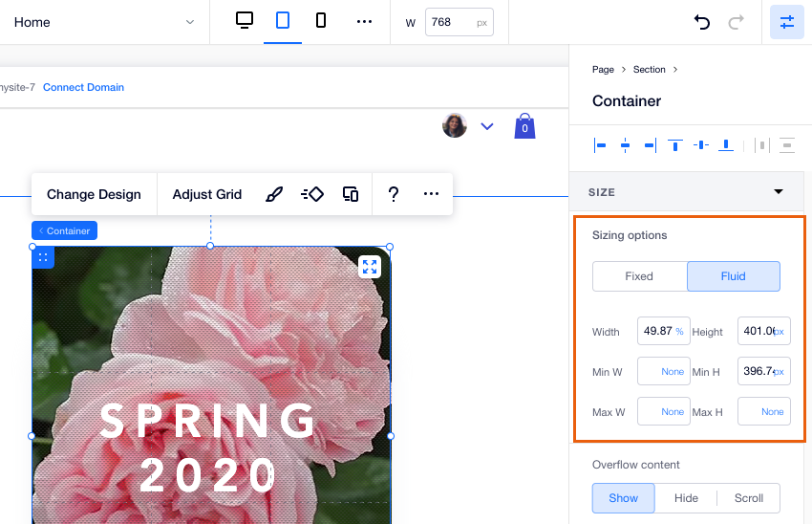Open help question mark icon
812x524 pixels.
tap(394, 194)
